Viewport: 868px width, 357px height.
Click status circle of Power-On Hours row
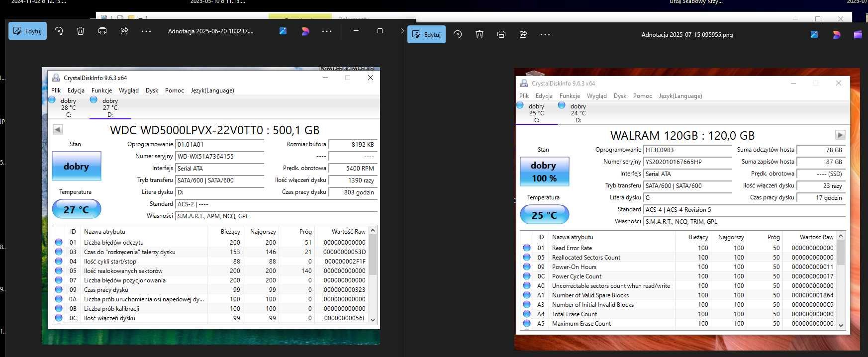tap(527, 267)
